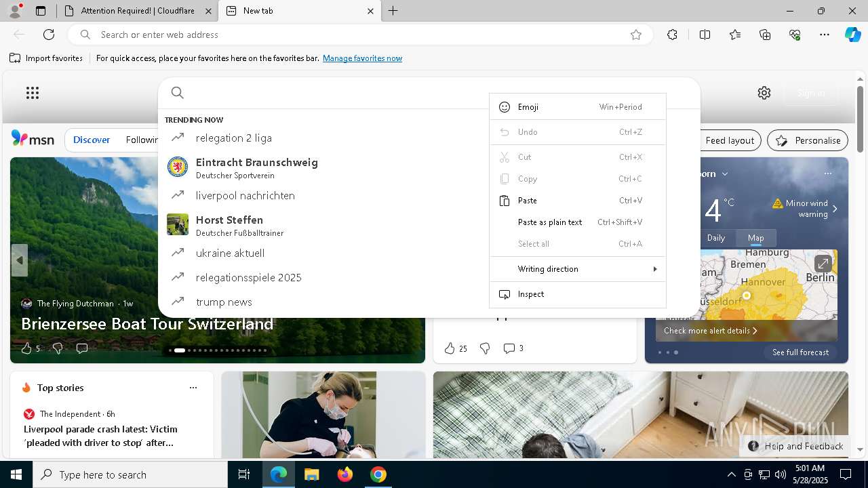Viewport: 868px width, 488px height.
Task: Open the Feed layout button
Action: pos(730,140)
